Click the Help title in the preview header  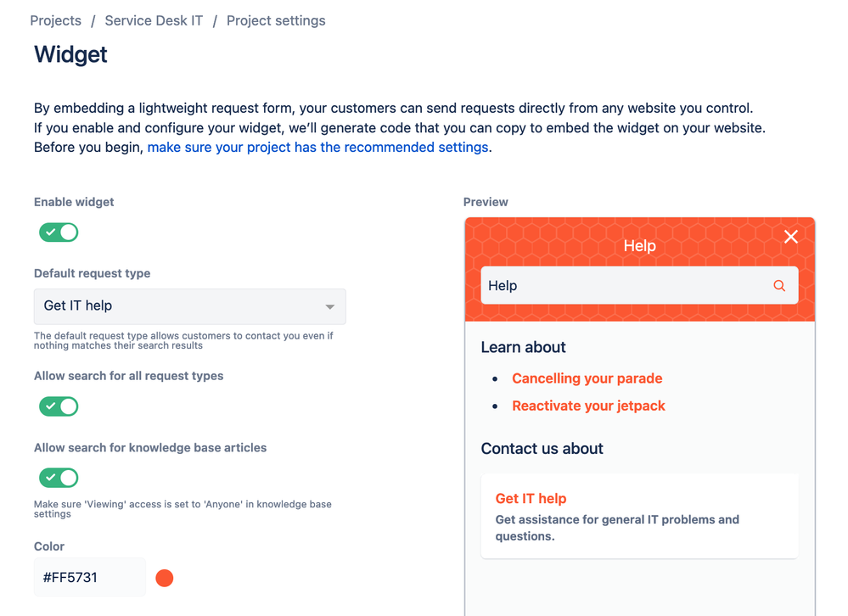[x=639, y=246]
